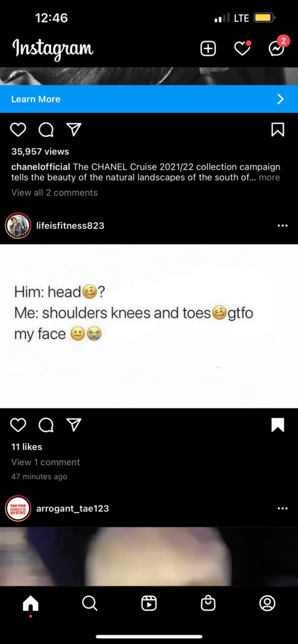The width and height of the screenshot is (298, 644).
Task: Comment on lifeisfitness823 post
Action: click(46, 425)
